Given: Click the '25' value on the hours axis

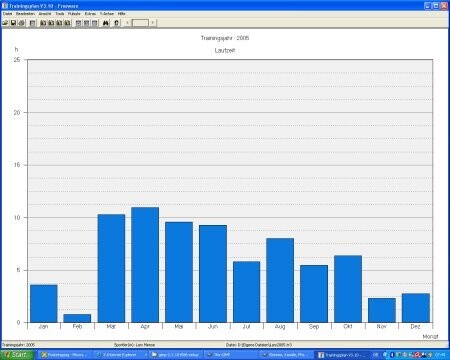Looking at the screenshot, I should click(17, 60).
